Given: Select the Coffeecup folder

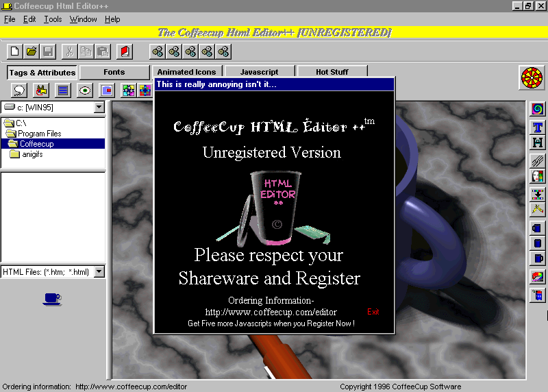Looking at the screenshot, I should click(x=53, y=144).
